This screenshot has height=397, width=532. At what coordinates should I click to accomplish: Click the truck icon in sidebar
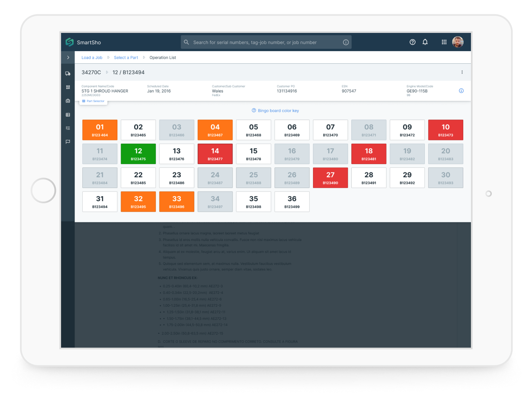point(68,73)
